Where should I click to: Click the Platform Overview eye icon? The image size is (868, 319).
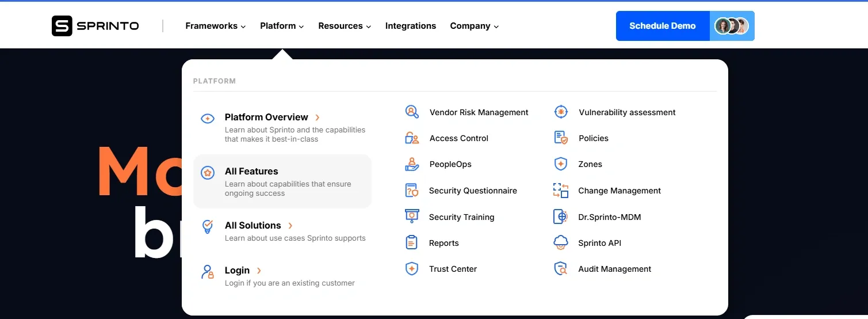[208, 119]
